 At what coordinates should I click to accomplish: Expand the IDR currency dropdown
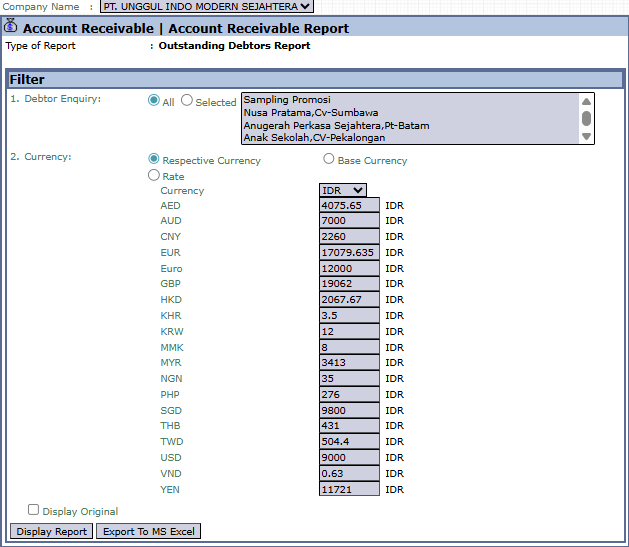[x=343, y=190]
